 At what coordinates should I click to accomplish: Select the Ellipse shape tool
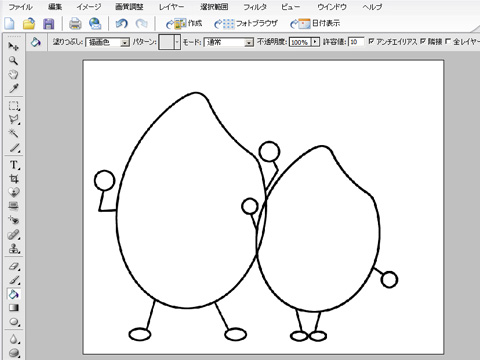pos(14,322)
